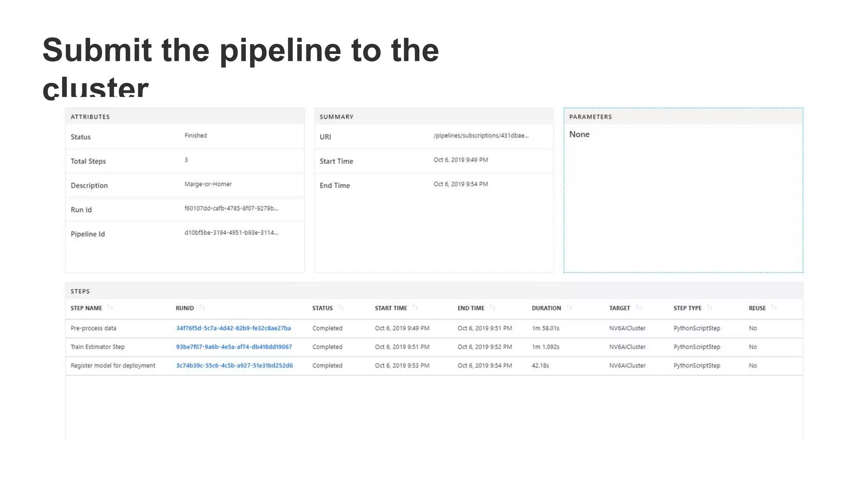Select the Pre-process data step name
This screenshot has width=868, height=488.
[x=93, y=328]
